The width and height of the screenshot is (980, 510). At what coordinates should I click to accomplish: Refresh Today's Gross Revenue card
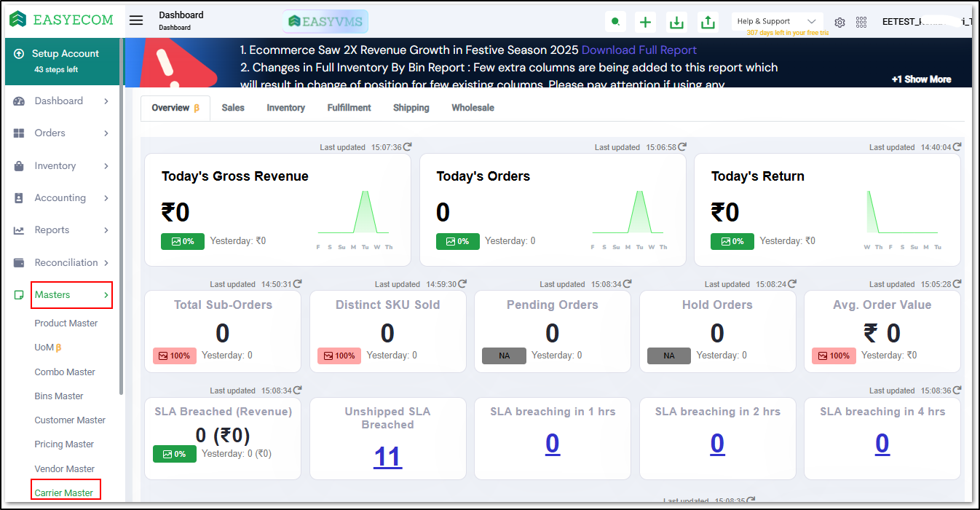[408, 146]
